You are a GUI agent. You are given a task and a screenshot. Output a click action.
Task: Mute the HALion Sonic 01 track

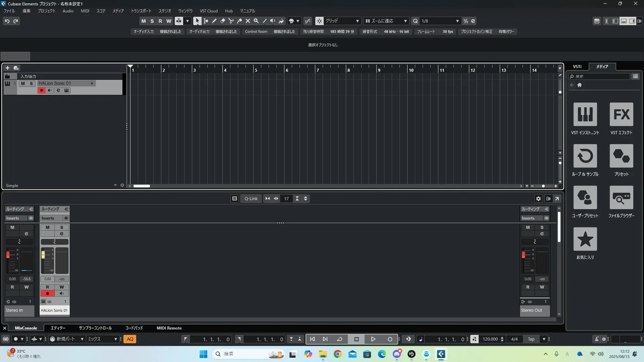23,83
